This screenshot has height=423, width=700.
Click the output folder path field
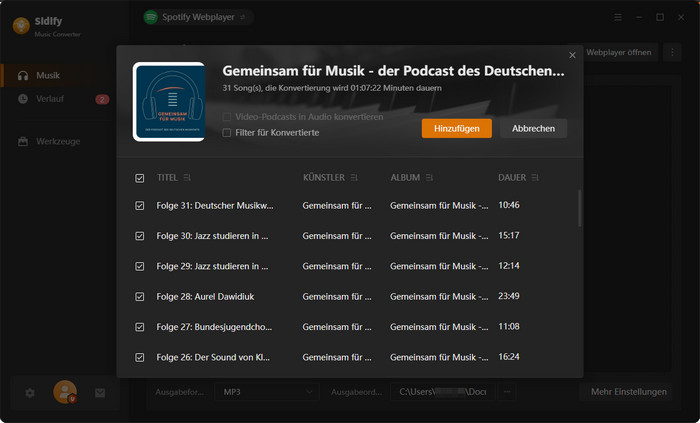pos(442,392)
